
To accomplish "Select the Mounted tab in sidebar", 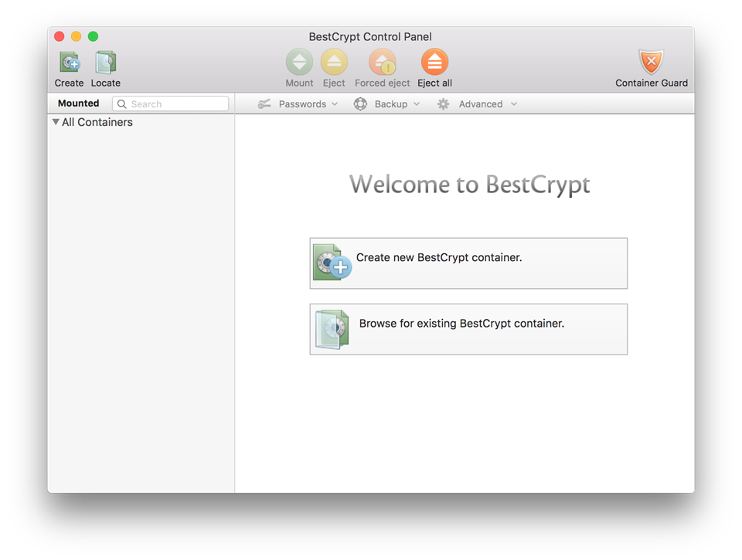I will (x=79, y=103).
